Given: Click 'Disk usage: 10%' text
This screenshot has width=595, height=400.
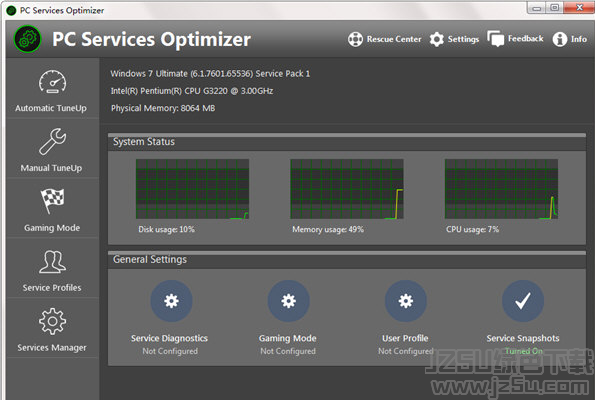Looking at the screenshot, I should click(167, 230).
